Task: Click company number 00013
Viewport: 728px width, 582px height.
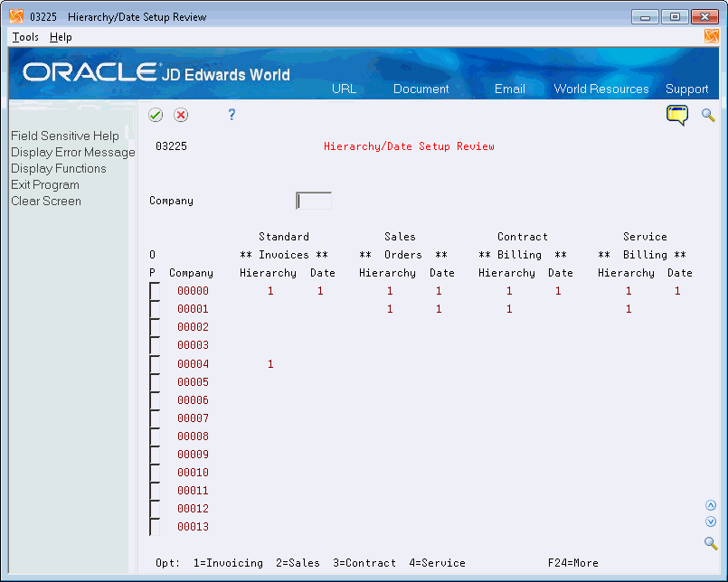Action: (x=194, y=527)
